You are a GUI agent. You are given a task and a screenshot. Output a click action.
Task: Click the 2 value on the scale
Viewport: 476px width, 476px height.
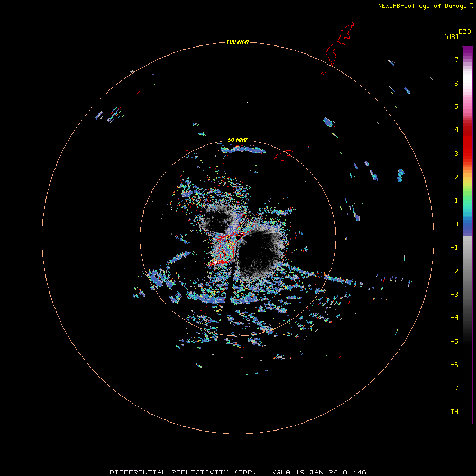click(x=456, y=177)
